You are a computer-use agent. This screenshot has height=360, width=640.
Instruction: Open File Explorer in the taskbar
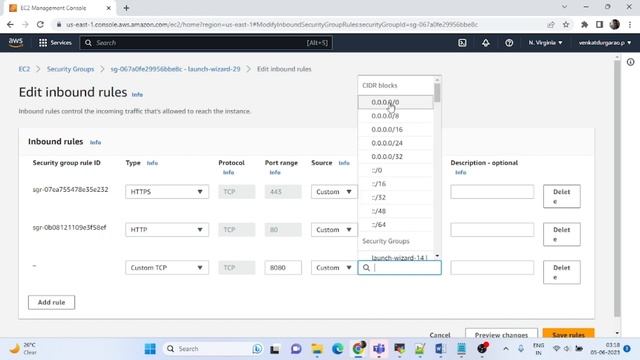317,349
